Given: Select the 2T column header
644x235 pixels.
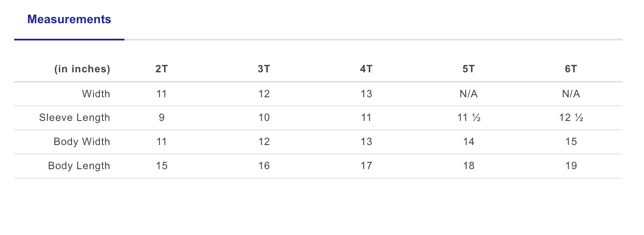Looking at the screenshot, I should tap(161, 69).
